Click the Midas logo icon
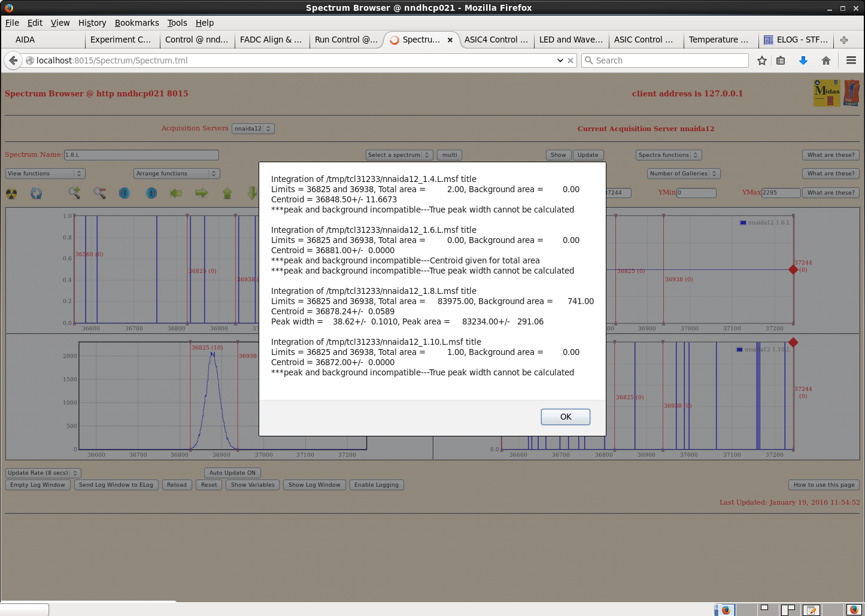 pyautogui.click(x=827, y=93)
